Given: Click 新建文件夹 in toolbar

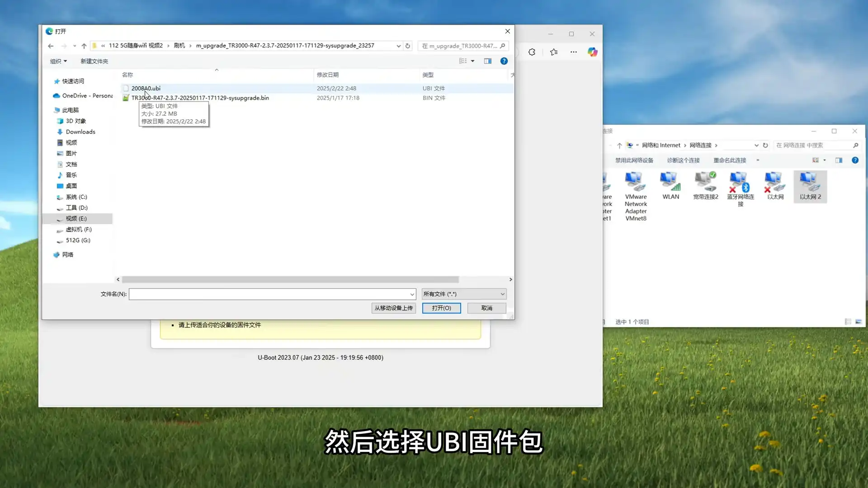Looking at the screenshot, I should point(94,61).
